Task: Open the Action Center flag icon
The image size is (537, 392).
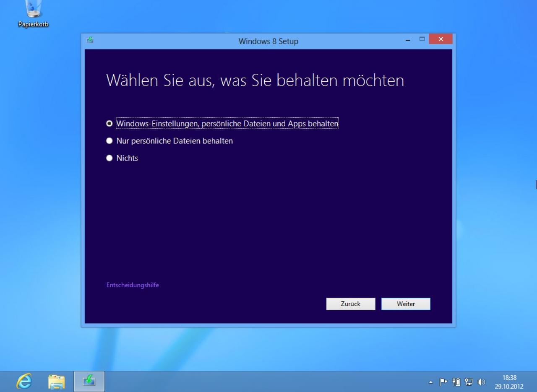Action: pyautogui.click(x=443, y=382)
